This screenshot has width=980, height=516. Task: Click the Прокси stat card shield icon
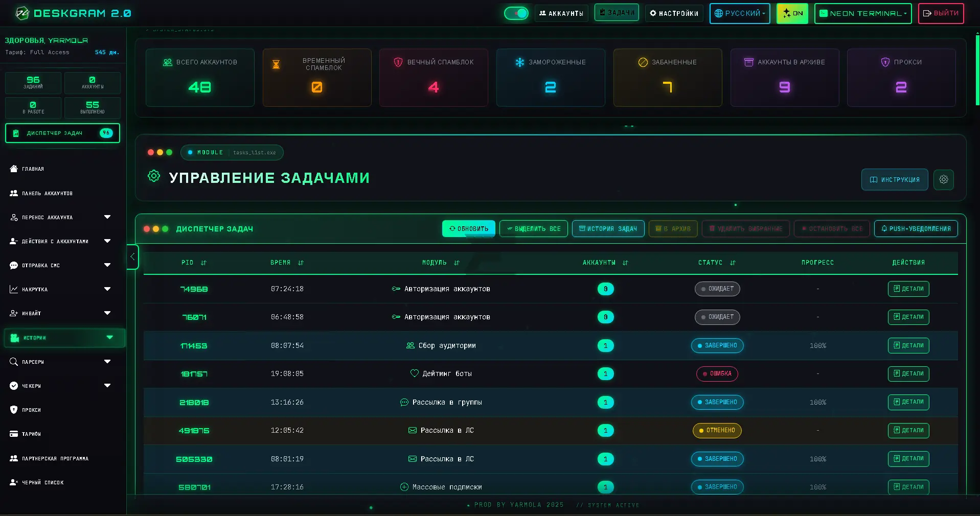pos(885,62)
